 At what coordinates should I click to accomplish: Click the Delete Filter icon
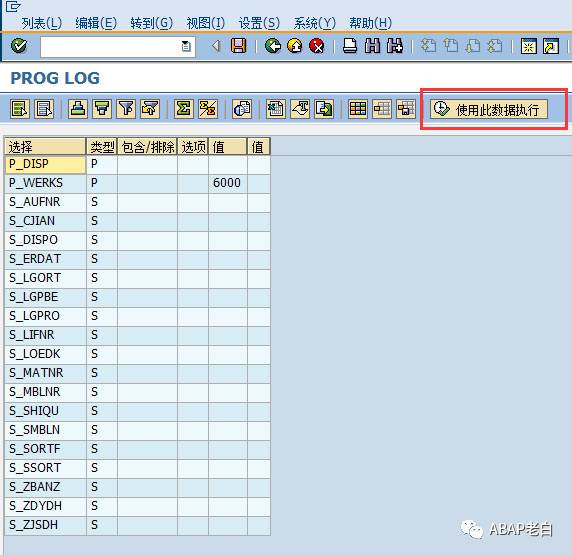coord(150,109)
